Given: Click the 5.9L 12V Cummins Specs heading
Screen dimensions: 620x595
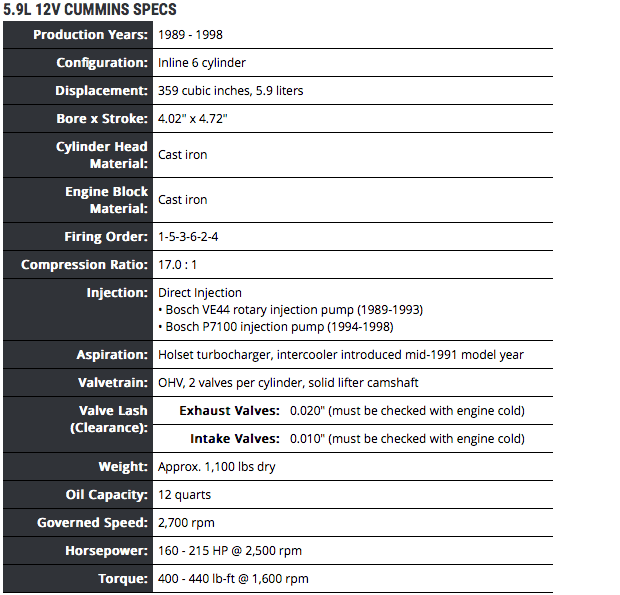Looking at the screenshot, I should coord(91,9).
